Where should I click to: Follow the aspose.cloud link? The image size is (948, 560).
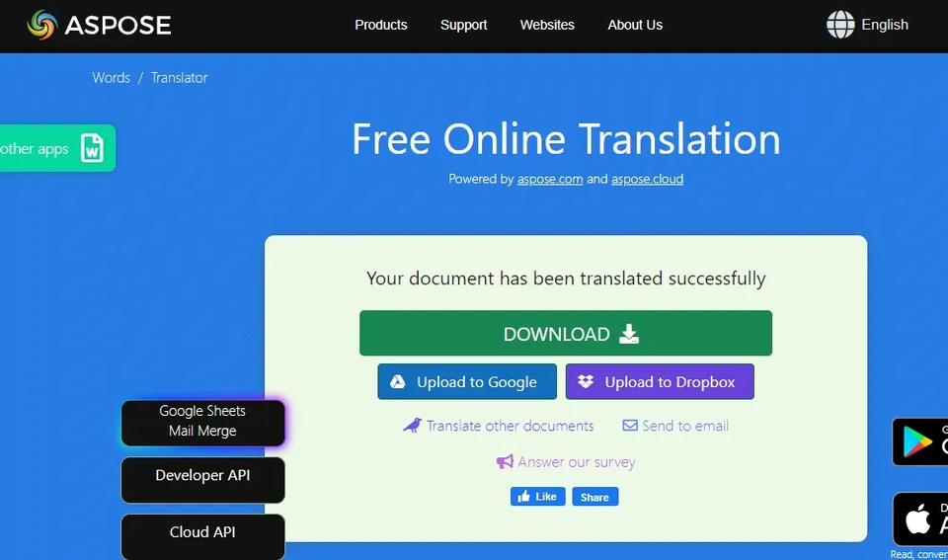(x=647, y=179)
